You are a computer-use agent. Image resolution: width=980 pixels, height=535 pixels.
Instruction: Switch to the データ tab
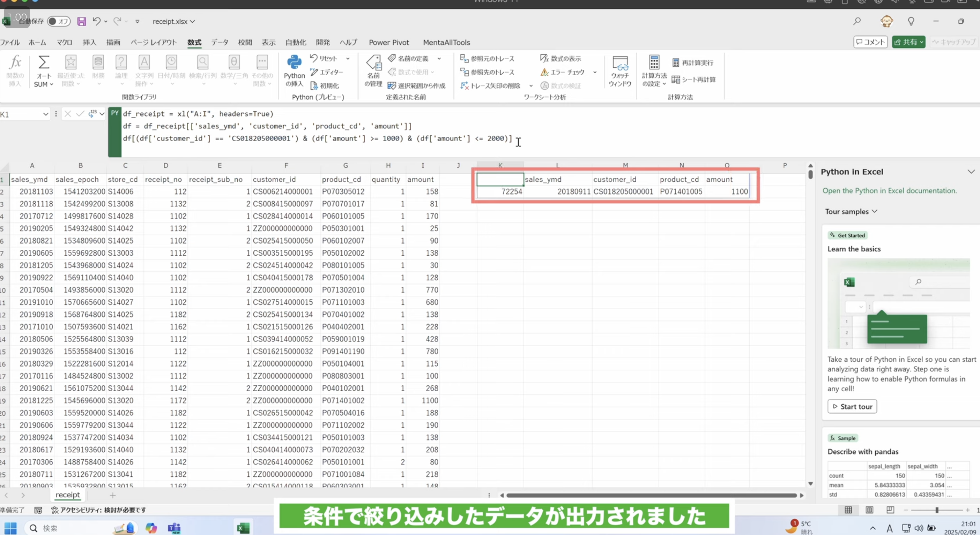[220, 42]
